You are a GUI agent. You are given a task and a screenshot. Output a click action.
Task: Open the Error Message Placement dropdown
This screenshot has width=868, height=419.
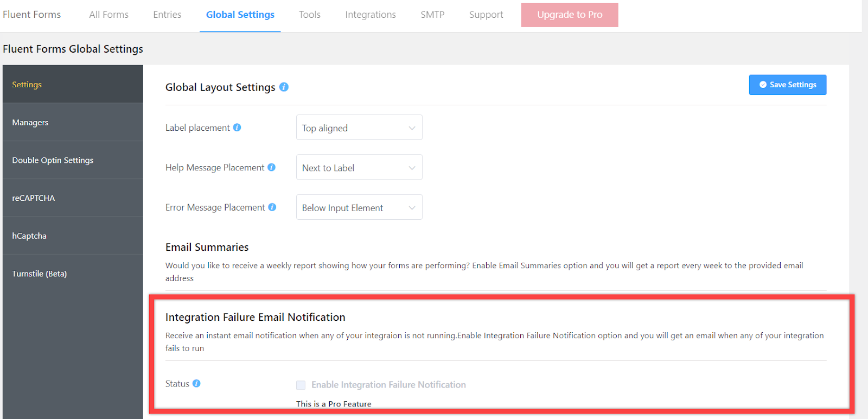pyautogui.click(x=359, y=207)
